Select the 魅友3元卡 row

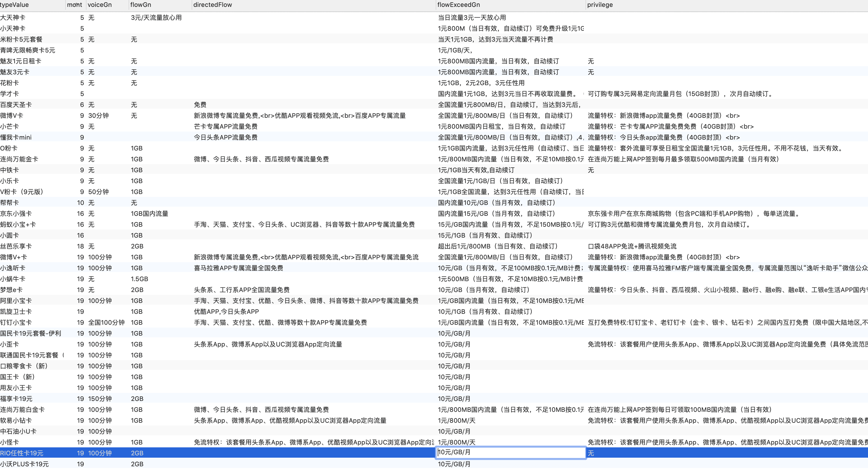click(15, 72)
